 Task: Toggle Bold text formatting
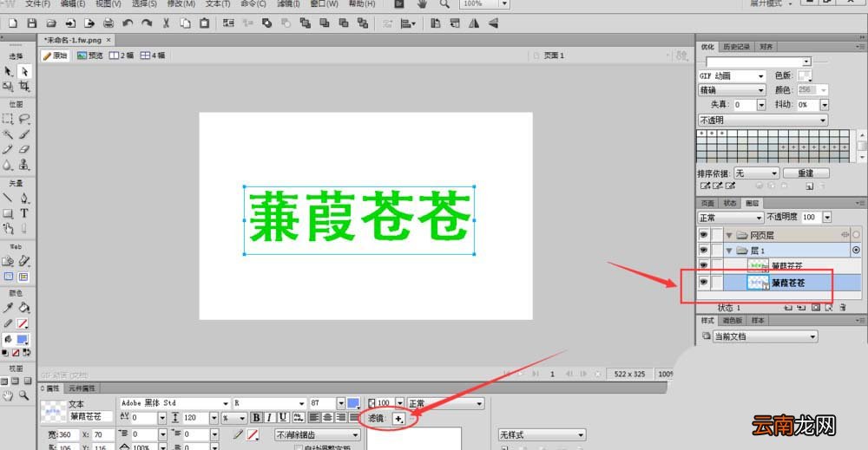tap(256, 418)
